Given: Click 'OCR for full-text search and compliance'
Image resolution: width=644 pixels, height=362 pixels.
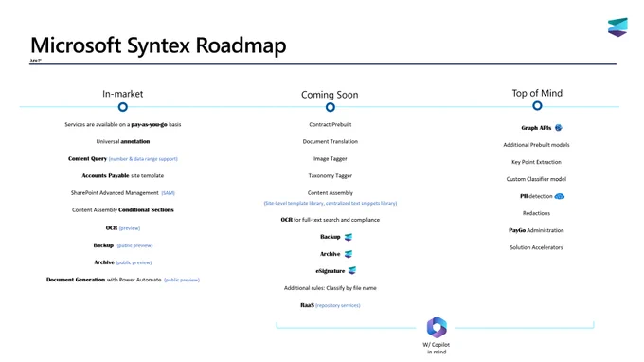Looking at the screenshot, I should (331, 220).
